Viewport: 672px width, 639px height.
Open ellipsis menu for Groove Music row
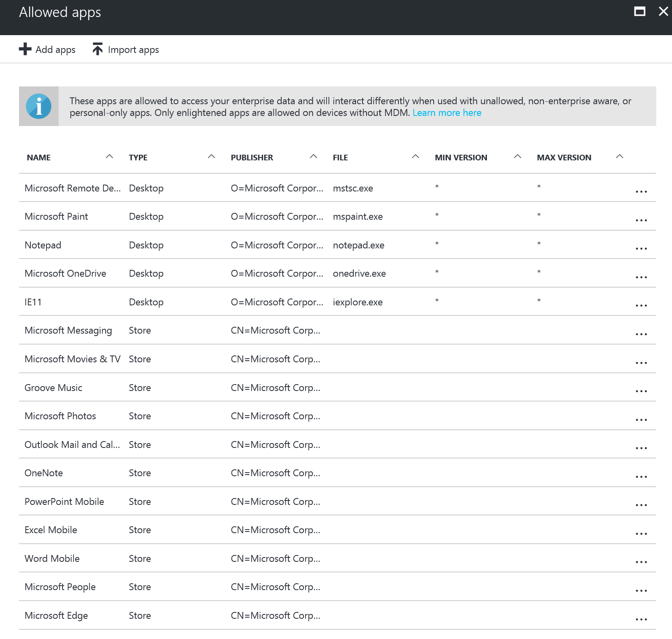tap(641, 391)
